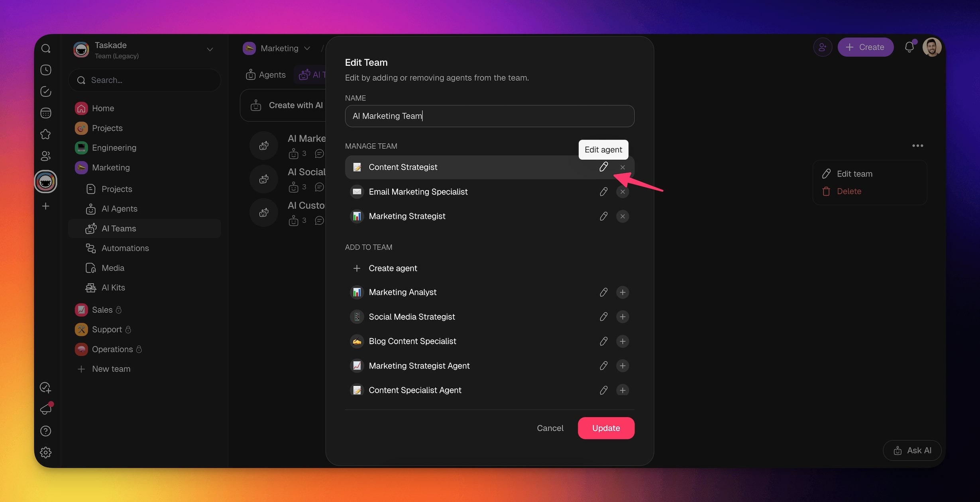980x502 pixels.
Task: Add Blog Content Specialist to team
Action: pos(623,341)
